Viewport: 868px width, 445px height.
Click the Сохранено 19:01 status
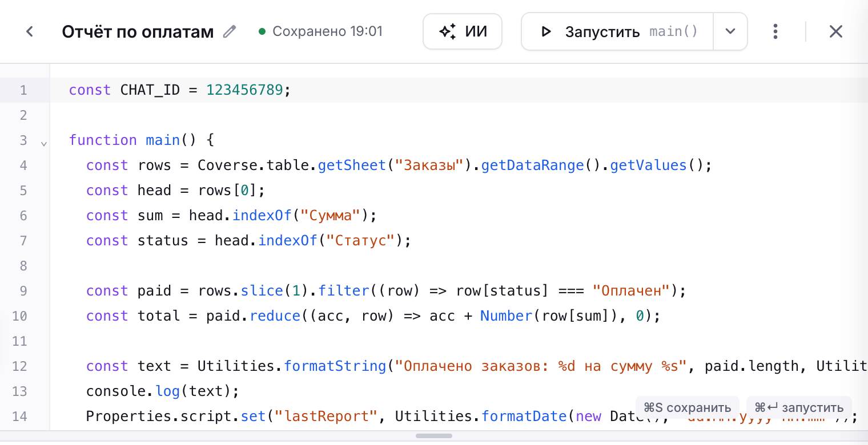pyautogui.click(x=321, y=31)
